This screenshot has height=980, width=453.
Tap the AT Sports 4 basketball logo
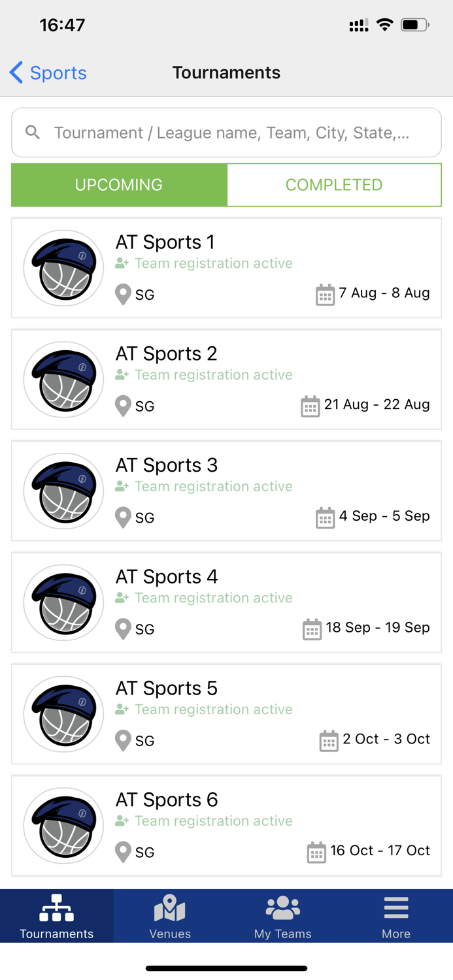[63, 602]
